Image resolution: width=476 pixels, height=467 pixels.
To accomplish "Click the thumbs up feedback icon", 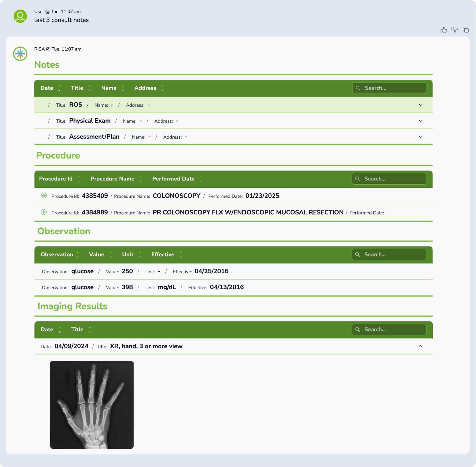I will pyautogui.click(x=443, y=30).
